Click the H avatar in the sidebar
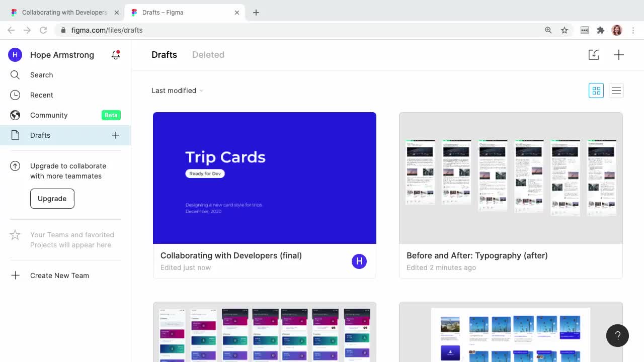The height and width of the screenshot is (362, 644). pos(15,55)
